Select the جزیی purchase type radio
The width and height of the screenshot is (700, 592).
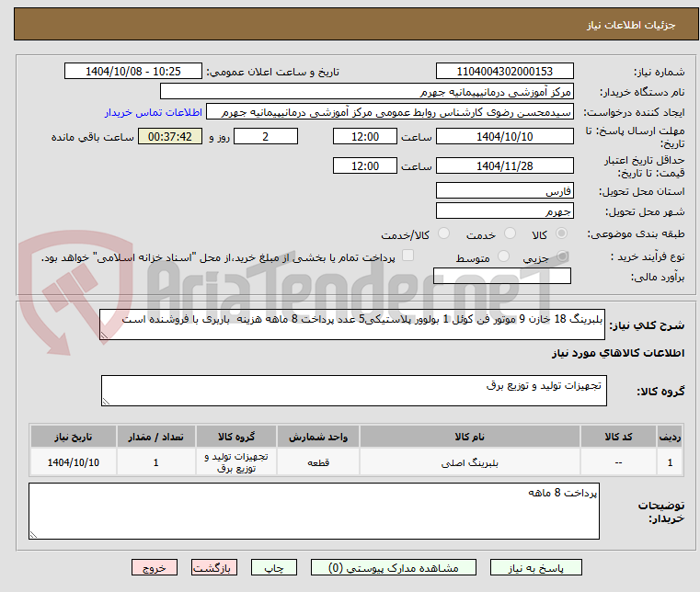pyautogui.click(x=563, y=256)
